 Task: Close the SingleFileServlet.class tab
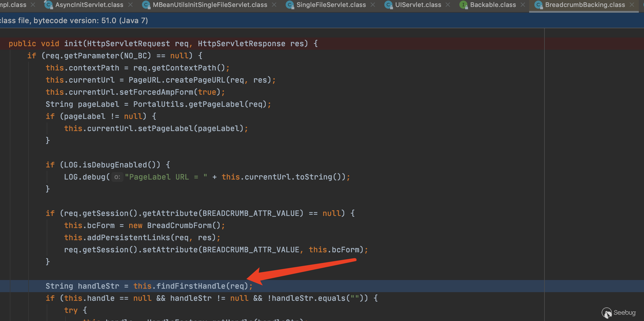pos(373,5)
